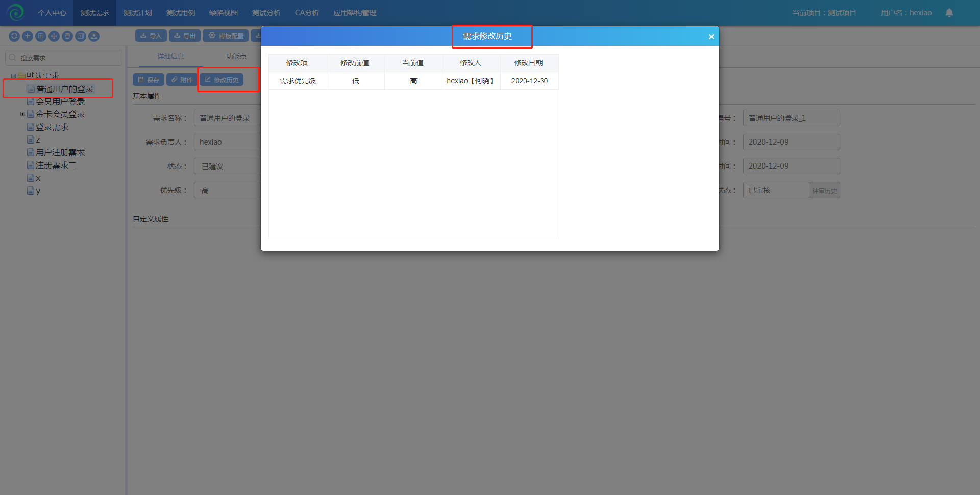Click the 修改日期 column header
The width and height of the screenshot is (980, 495).
coord(529,63)
